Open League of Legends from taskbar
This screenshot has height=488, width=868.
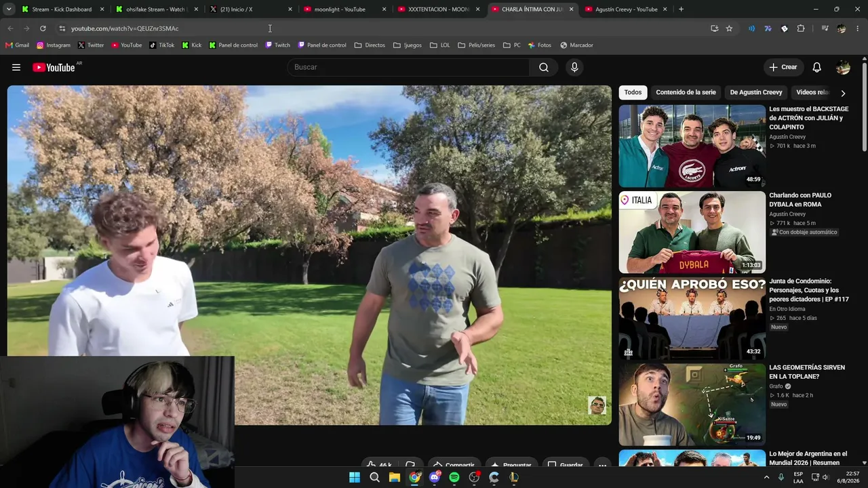(514, 477)
